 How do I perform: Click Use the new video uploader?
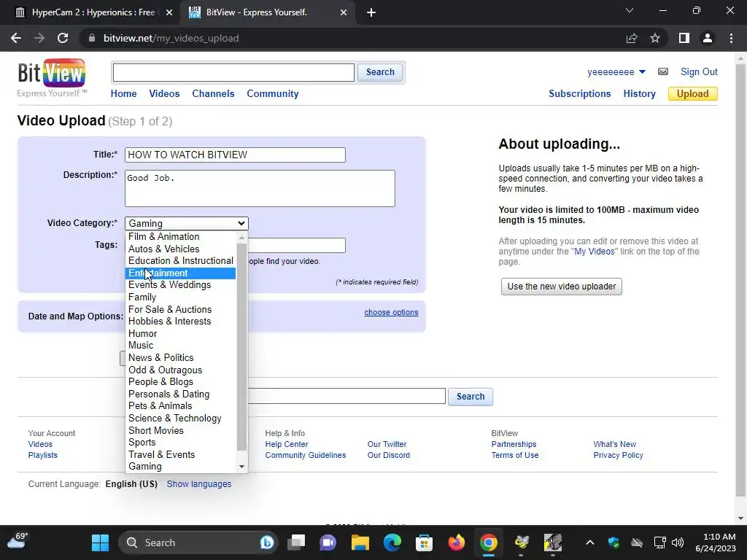click(x=561, y=287)
